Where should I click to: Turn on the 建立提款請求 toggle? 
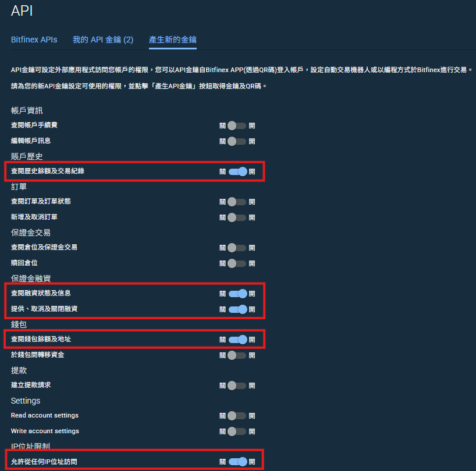click(x=237, y=385)
